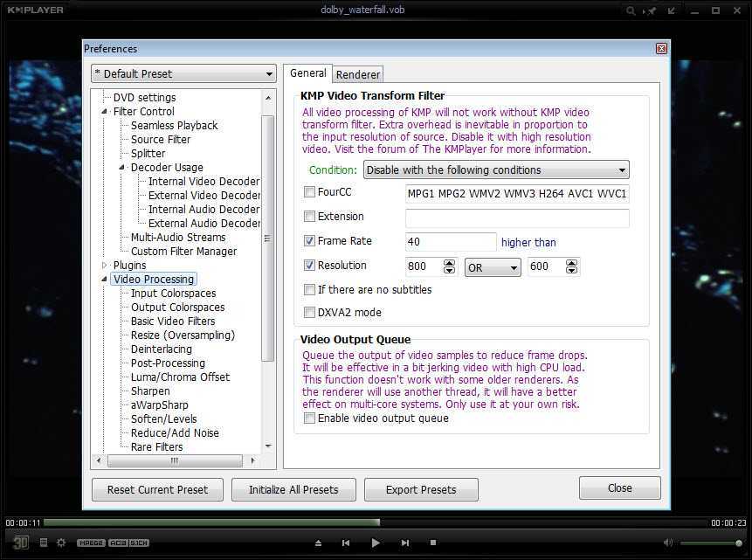Image resolution: width=752 pixels, height=560 pixels.
Task: Skip to previous track
Action: [346, 543]
